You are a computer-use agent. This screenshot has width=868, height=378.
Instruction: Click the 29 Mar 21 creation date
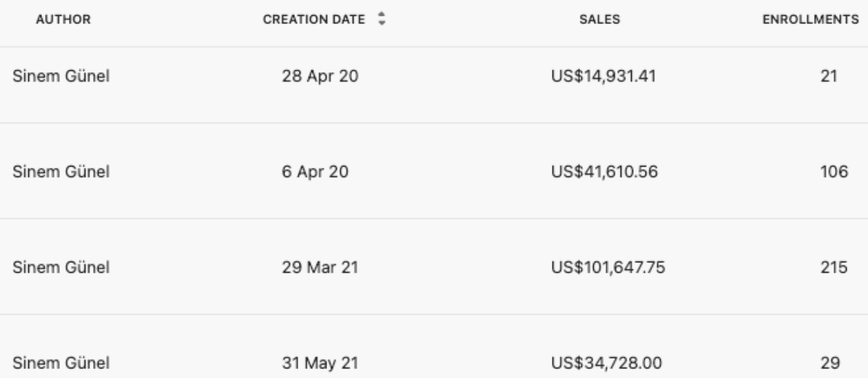click(320, 267)
